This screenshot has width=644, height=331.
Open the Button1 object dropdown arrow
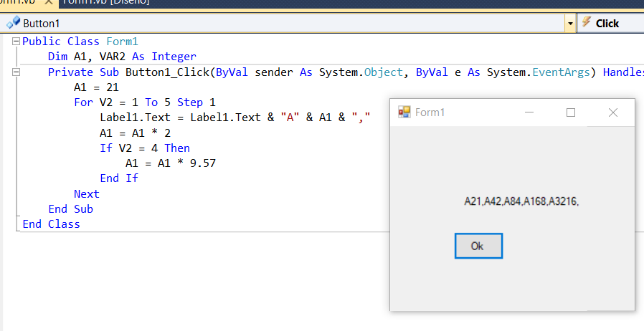coord(570,24)
